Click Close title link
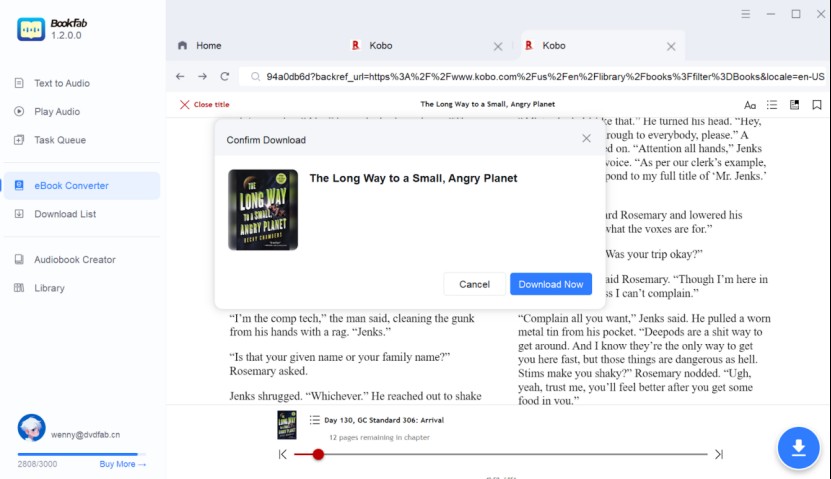The image size is (831, 479). (205, 104)
